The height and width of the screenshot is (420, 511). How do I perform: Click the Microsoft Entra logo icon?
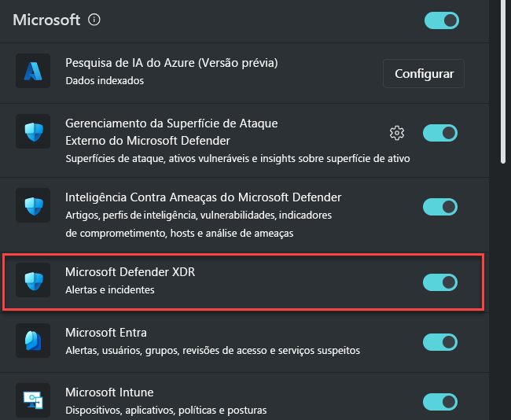tap(33, 341)
